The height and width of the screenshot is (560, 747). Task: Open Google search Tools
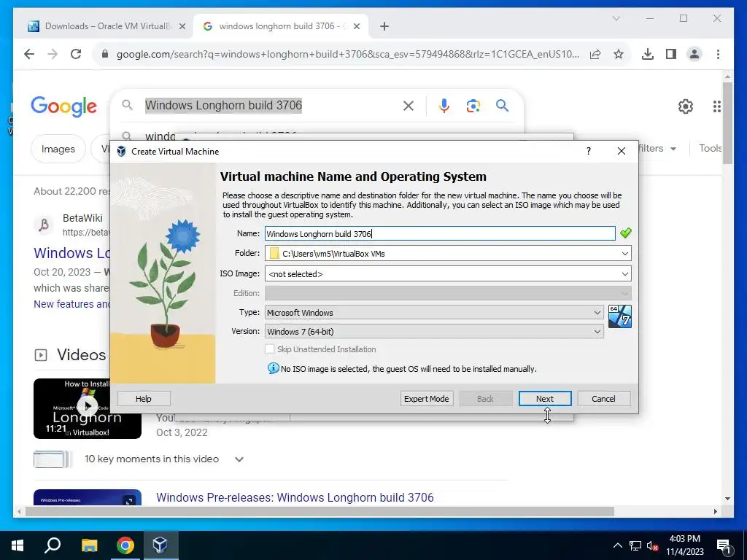(x=711, y=148)
